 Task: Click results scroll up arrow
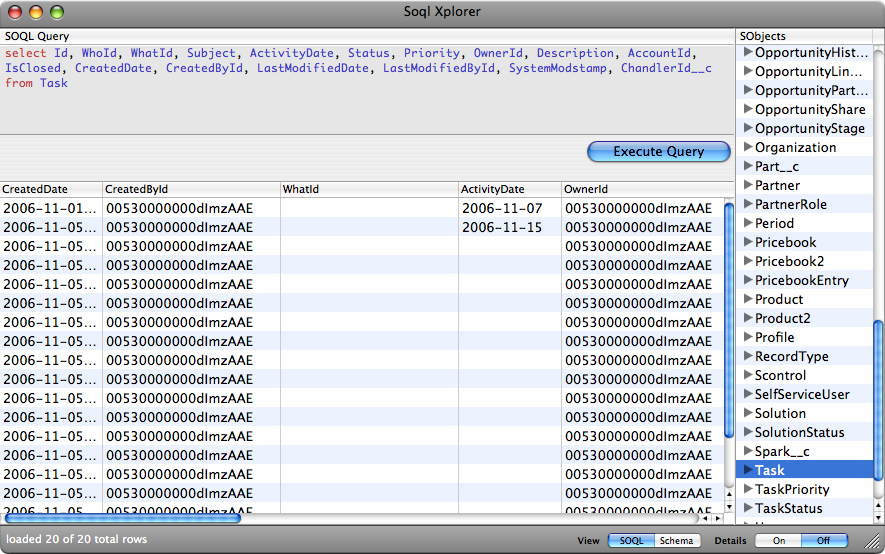[729, 494]
